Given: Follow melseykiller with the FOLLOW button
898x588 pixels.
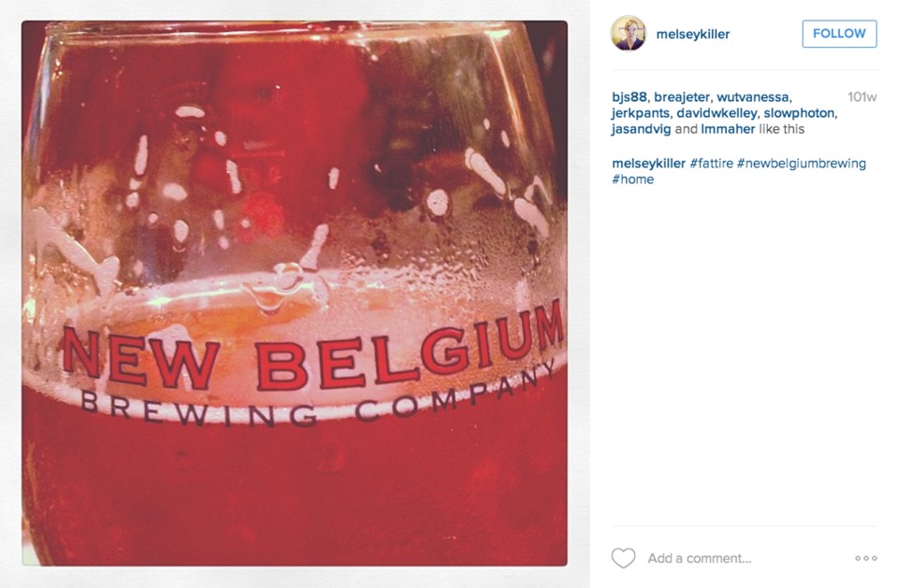Looking at the screenshot, I should [x=839, y=34].
